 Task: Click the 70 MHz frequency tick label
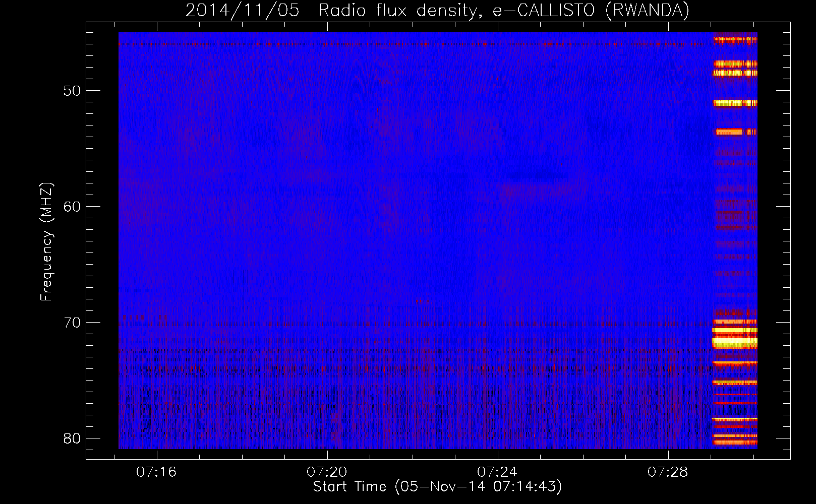point(72,323)
